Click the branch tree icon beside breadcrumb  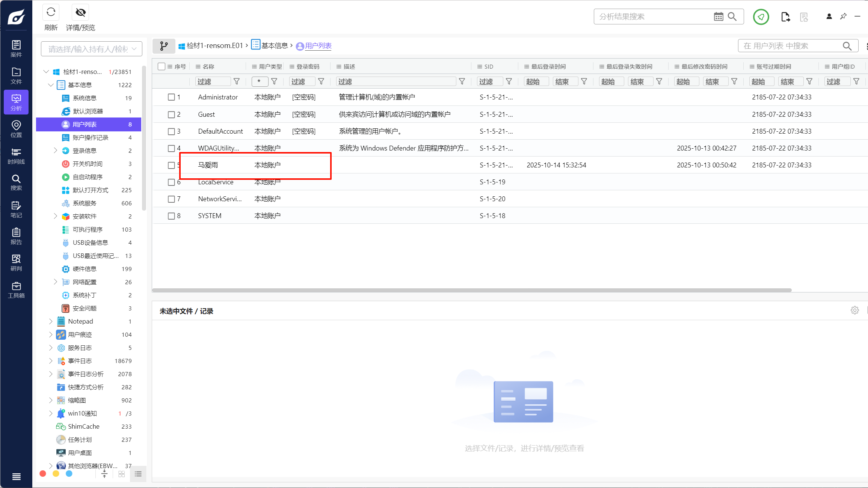164,46
